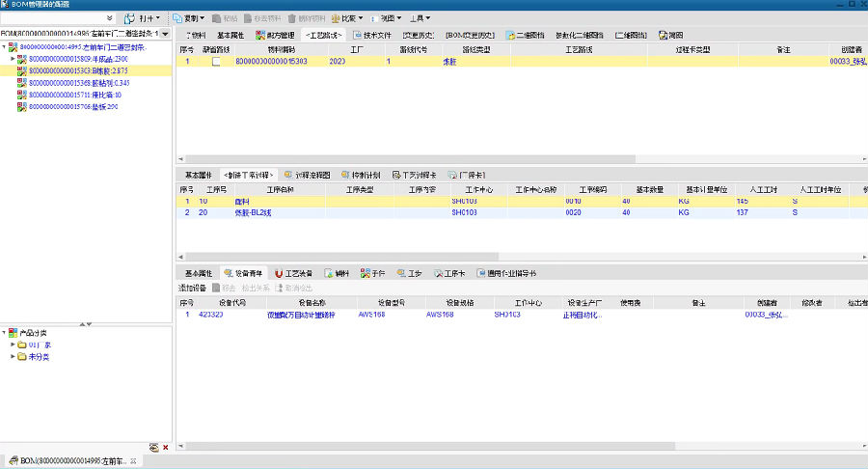Viewport: 868px width, 469px height.
Task: Select the 未分类 folder in product category
Action: click(x=39, y=357)
